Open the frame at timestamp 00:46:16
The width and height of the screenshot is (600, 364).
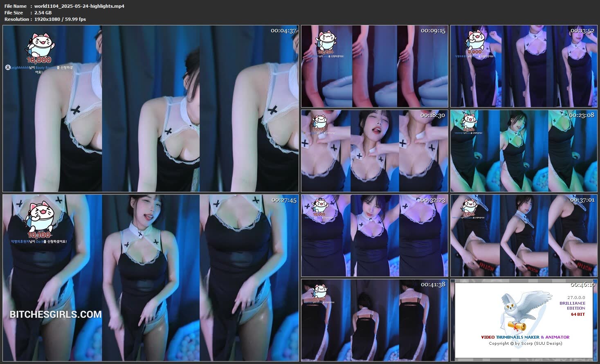[524, 320]
